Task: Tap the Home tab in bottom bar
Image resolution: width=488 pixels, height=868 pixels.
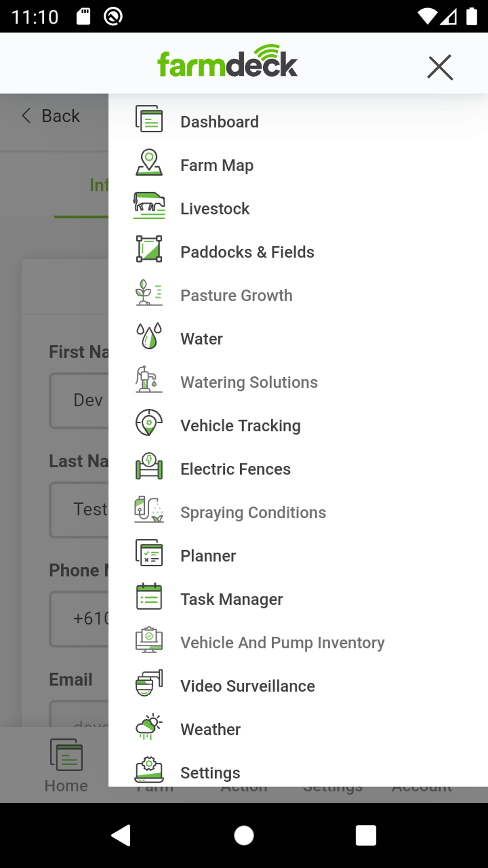Action: [x=66, y=766]
